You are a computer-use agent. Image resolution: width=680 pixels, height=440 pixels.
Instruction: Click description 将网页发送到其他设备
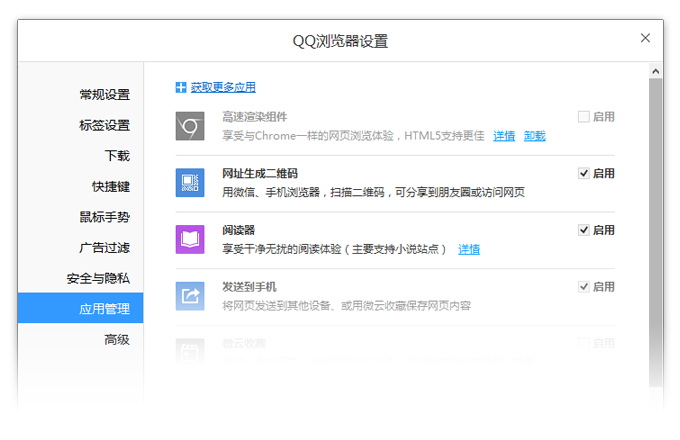pyautogui.click(x=347, y=306)
